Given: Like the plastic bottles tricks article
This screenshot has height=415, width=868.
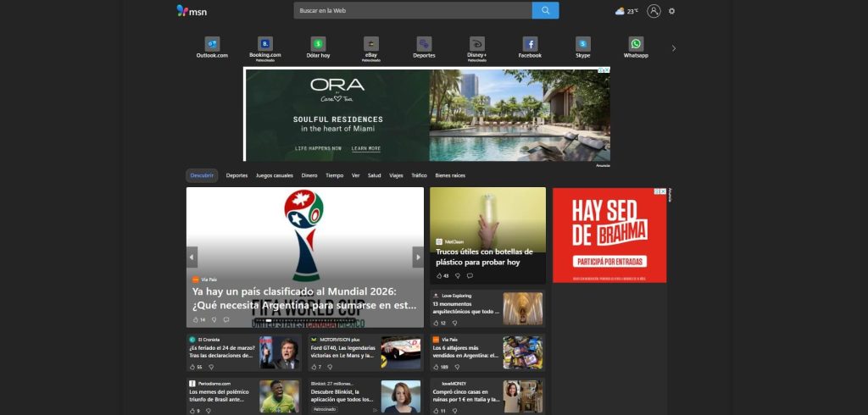Looking at the screenshot, I should (x=439, y=275).
